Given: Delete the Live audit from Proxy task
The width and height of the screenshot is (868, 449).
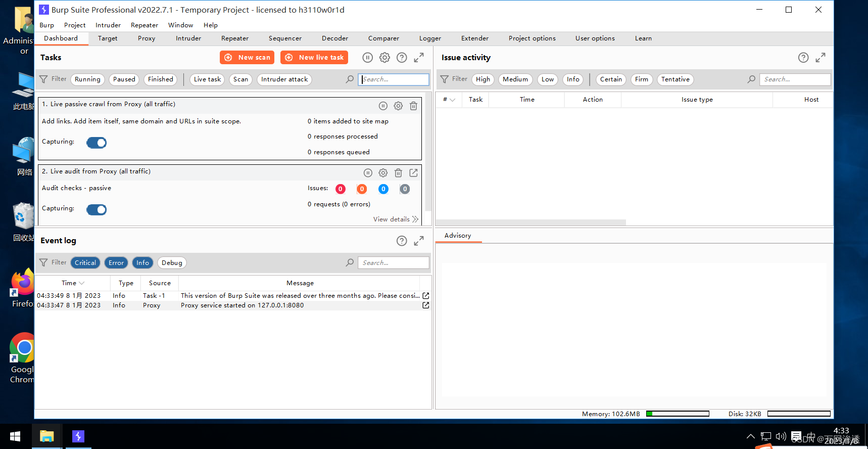Looking at the screenshot, I should pyautogui.click(x=398, y=173).
